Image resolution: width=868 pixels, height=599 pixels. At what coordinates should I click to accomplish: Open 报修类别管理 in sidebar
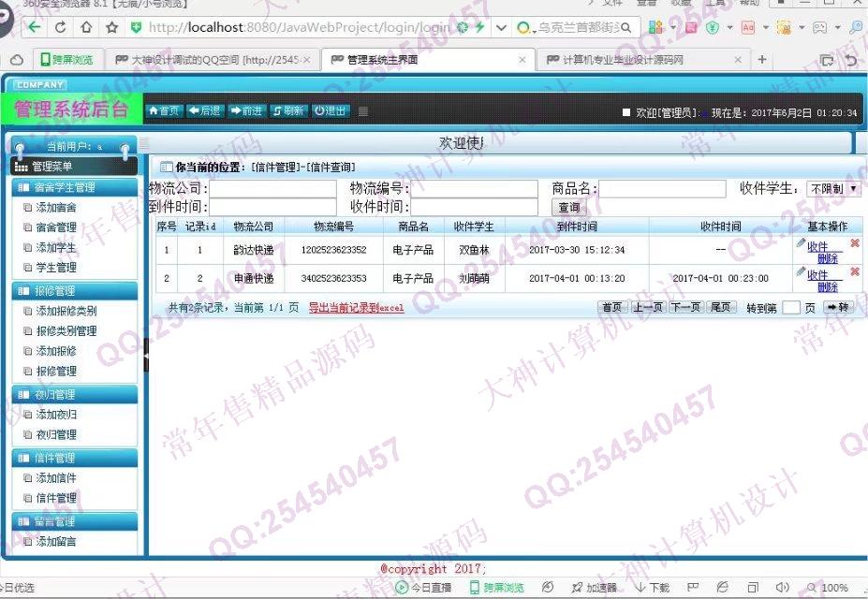(66, 331)
